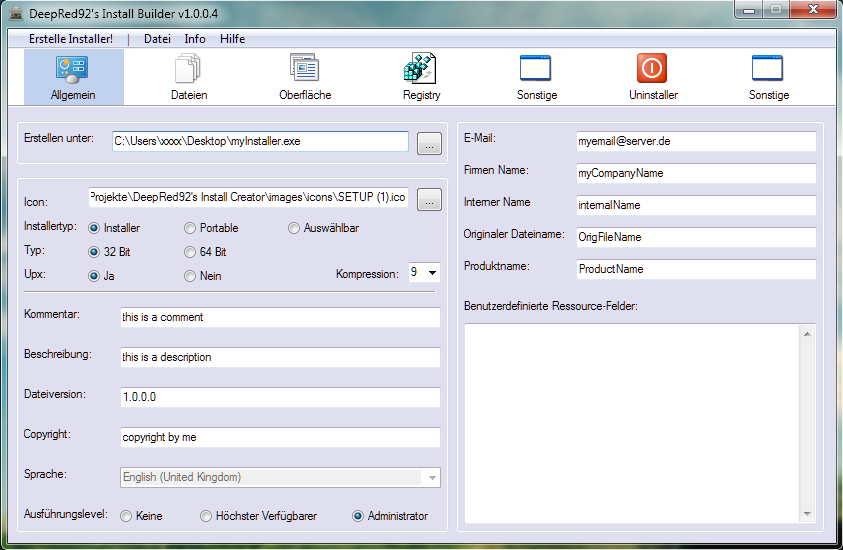Click the E-Mail input field
843x550 pixels.
pos(695,141)
